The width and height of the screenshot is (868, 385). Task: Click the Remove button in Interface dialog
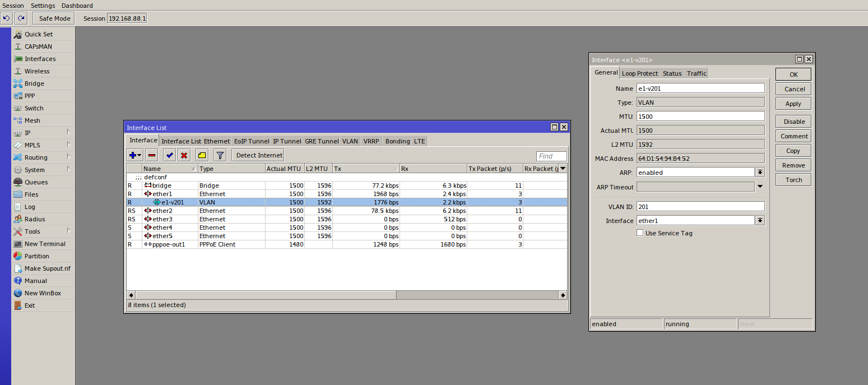pyautogui.click(x=793, y=165)
